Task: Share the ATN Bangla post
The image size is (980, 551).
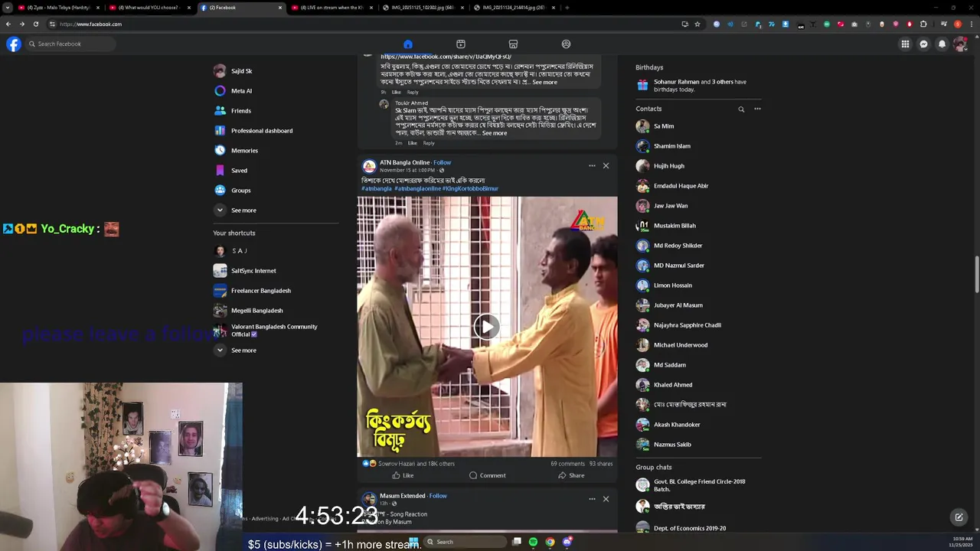Action: (571, 475)
